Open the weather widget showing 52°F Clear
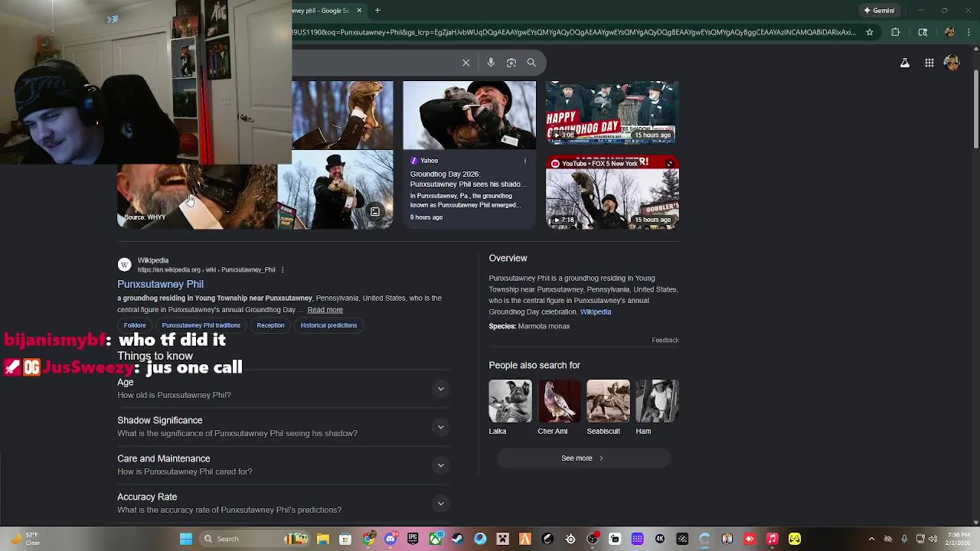 pos(23,539)
